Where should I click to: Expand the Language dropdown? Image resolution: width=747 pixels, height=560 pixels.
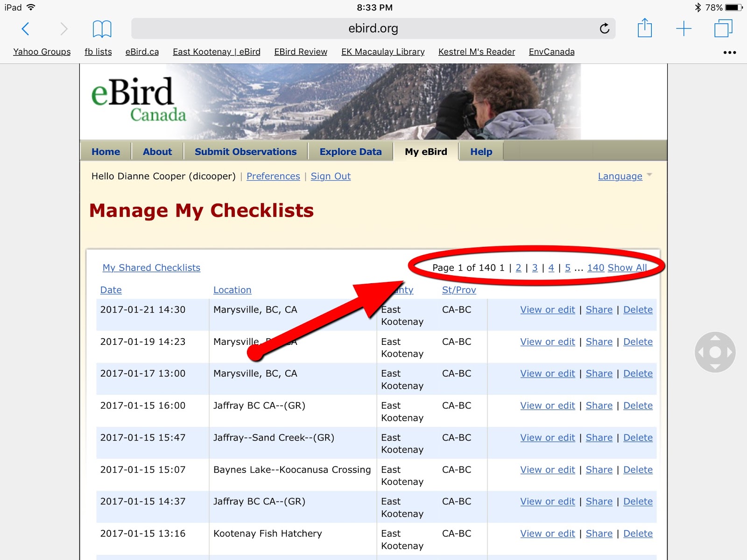click(x=625, y=176)
